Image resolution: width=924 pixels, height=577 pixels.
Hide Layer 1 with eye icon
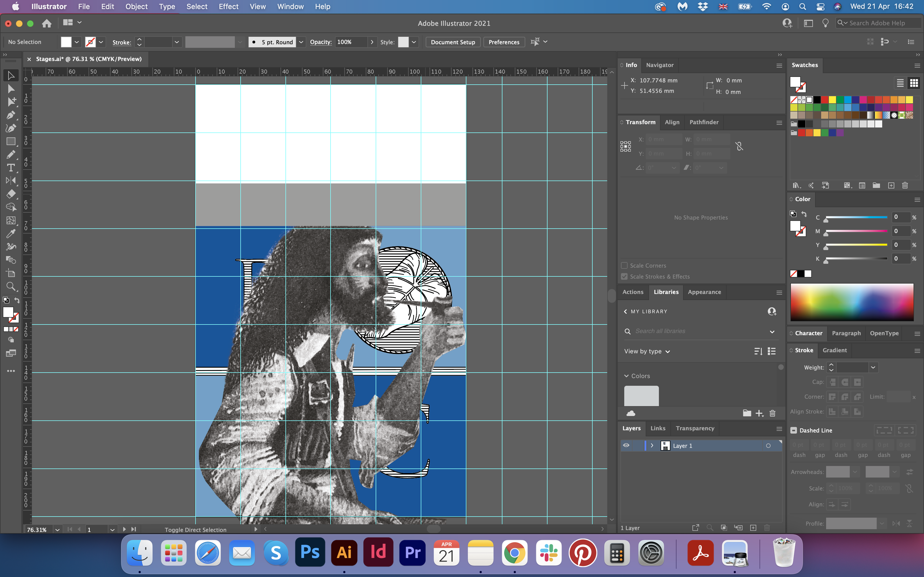point(626,445)
